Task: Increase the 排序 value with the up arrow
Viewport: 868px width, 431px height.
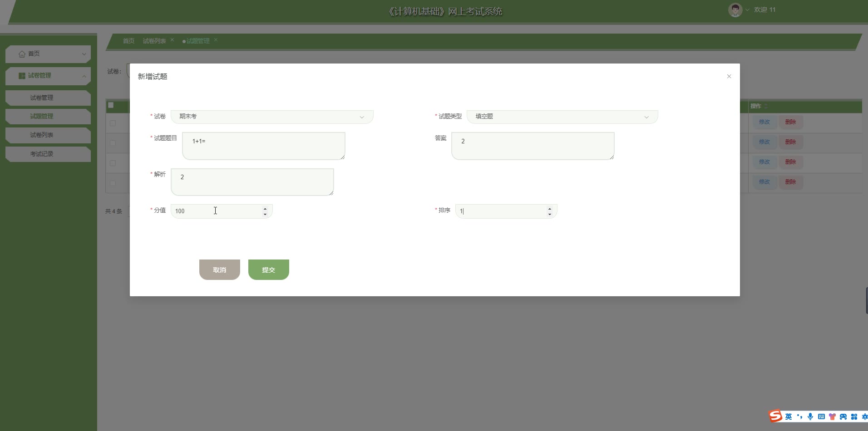Action: [x=550, y=209]
